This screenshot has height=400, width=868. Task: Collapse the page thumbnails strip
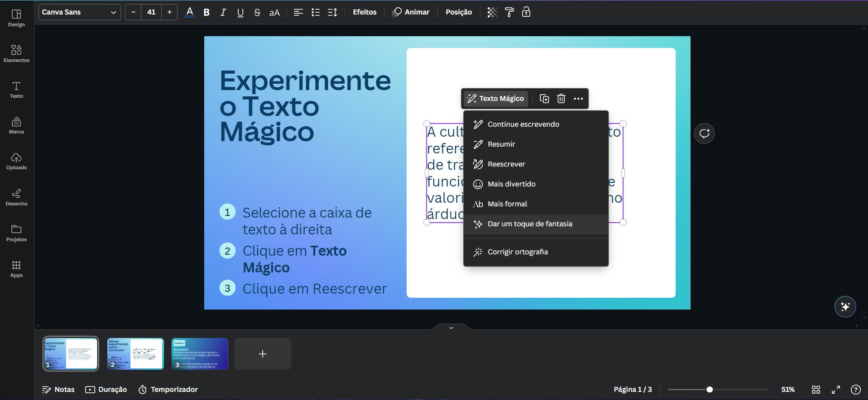pos(451,327)
